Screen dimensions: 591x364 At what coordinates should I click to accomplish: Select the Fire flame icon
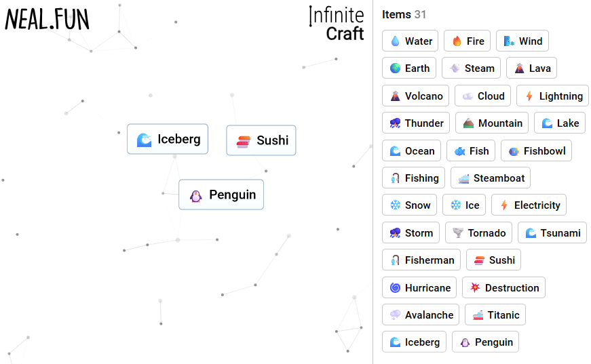(x=457, y=41)
